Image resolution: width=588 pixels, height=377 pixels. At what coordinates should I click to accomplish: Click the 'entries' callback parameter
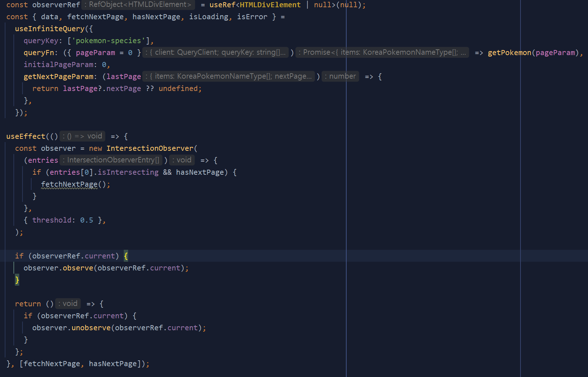(x=43, y=160)
